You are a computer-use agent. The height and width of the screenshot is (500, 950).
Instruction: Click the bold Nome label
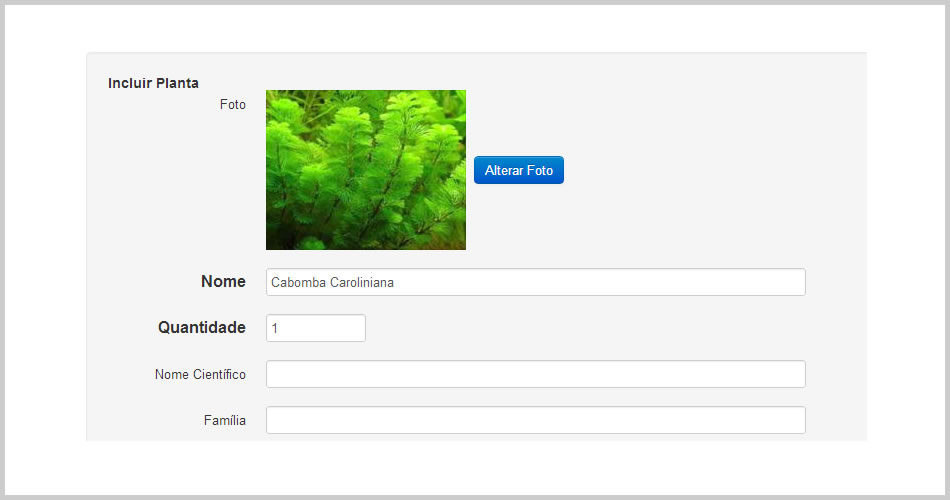tap(223, 281)
